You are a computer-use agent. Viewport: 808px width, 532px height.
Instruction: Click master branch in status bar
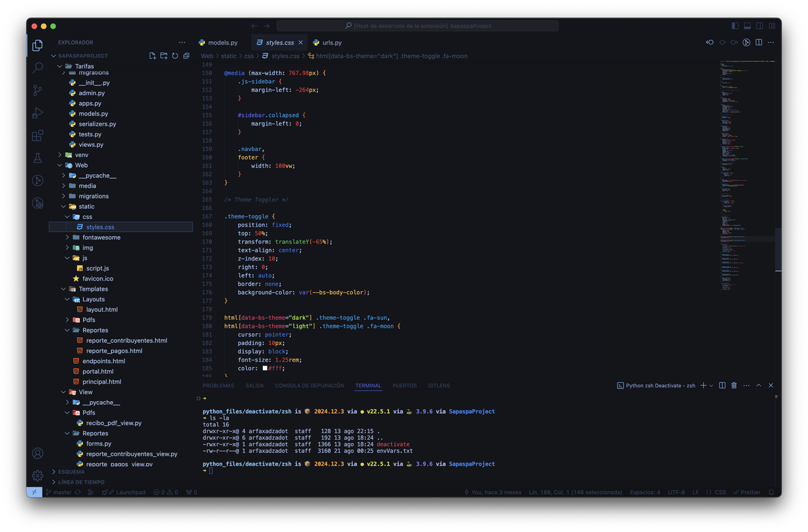click(58, 493)
